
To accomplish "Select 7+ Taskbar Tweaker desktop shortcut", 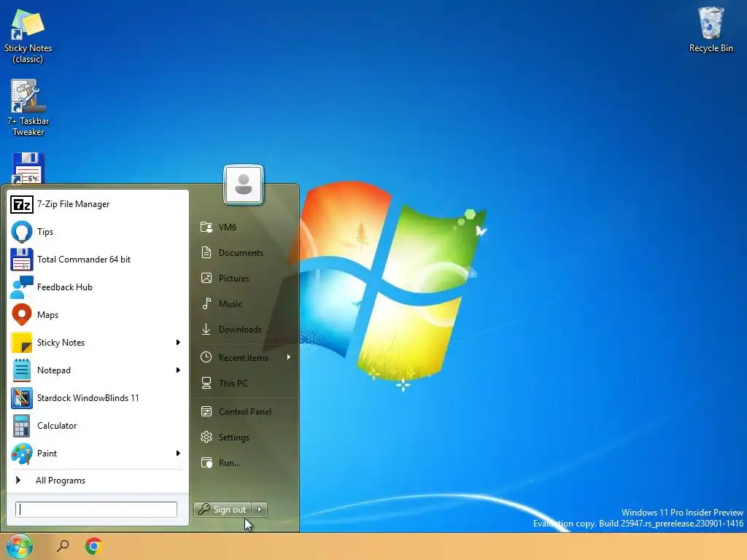I will coord(28,108).
